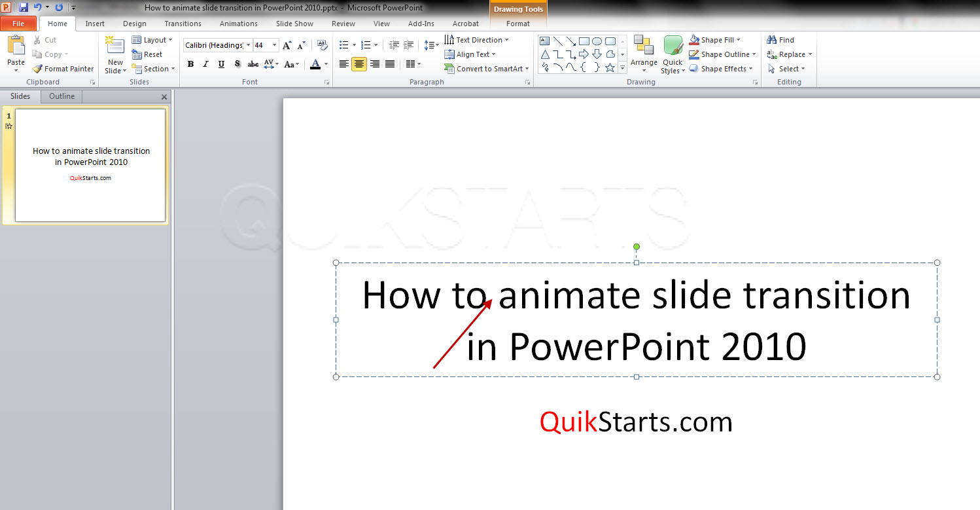Image resolution: width=980 pixels, height=510 pixels.
Task: Open Font dialog box launcher
Action: (326, 82)
